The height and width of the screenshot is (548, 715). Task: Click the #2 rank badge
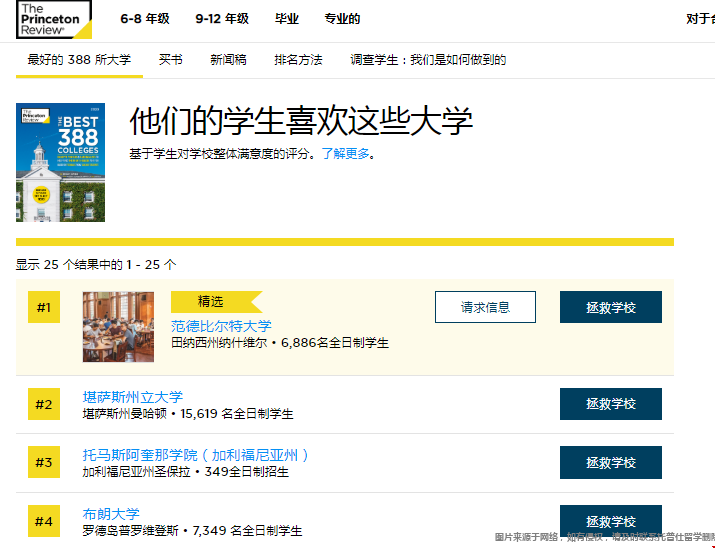pyautogui.click(x=44, y=404)
